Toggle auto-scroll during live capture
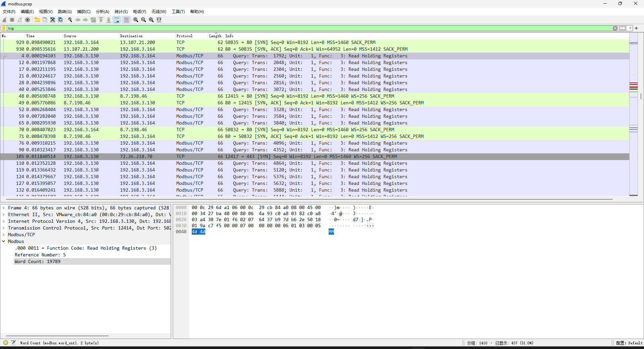The height and width of the screenshot is (349, 644). 117,20
